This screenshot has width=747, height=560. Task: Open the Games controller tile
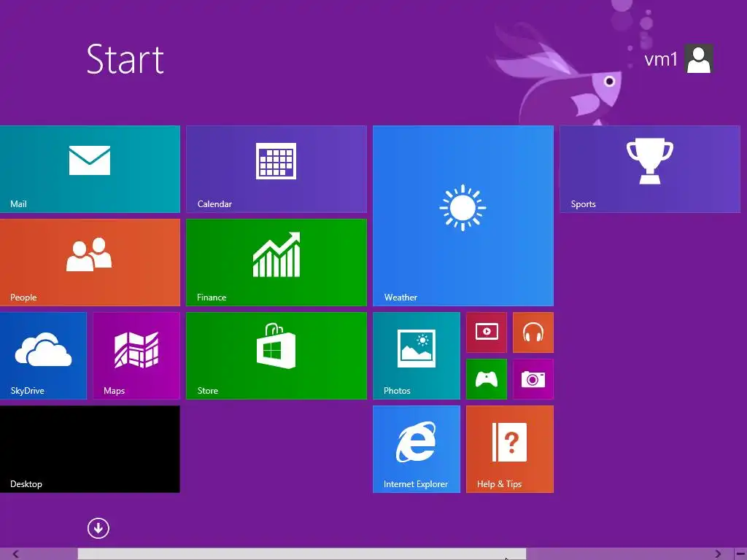click(487, 379)
